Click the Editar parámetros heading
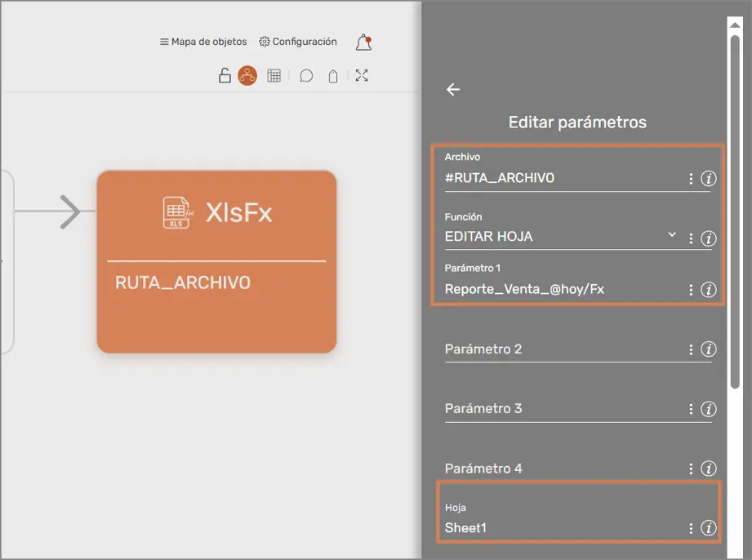 click(577, 122)
